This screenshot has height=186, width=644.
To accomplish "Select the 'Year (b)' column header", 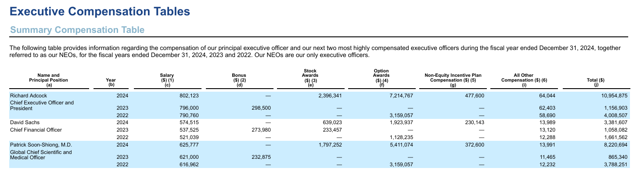I will coord(111,82).
